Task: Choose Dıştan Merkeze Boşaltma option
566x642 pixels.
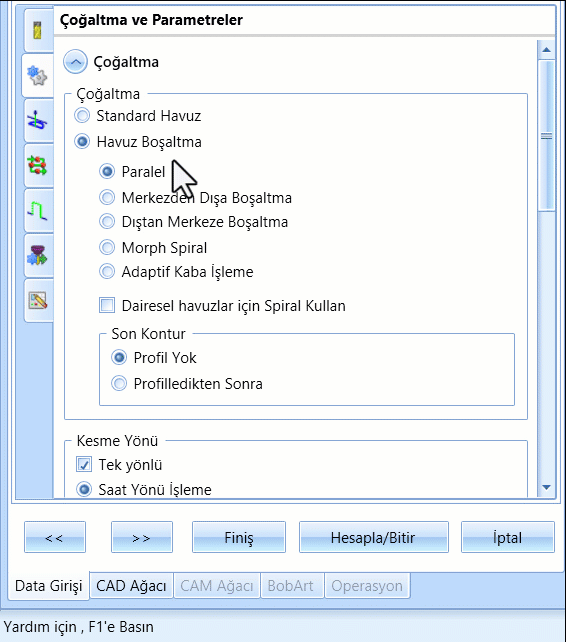Action: tap(193, 222)
